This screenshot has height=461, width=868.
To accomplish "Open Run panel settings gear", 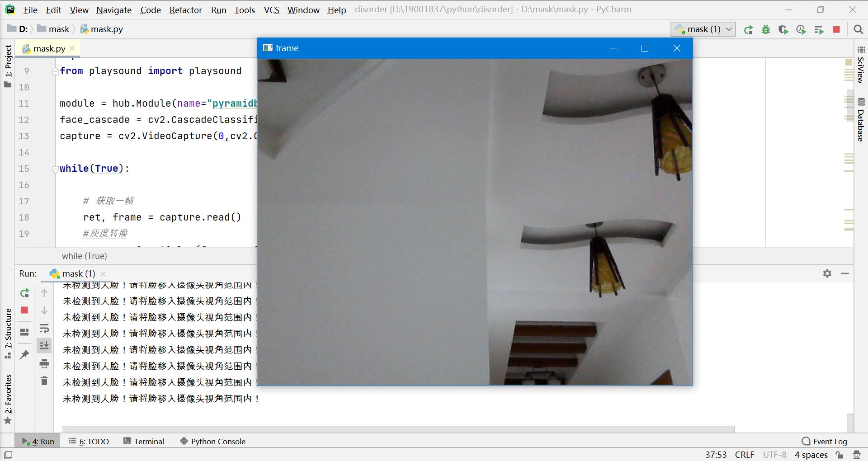I will coord(827,273).
